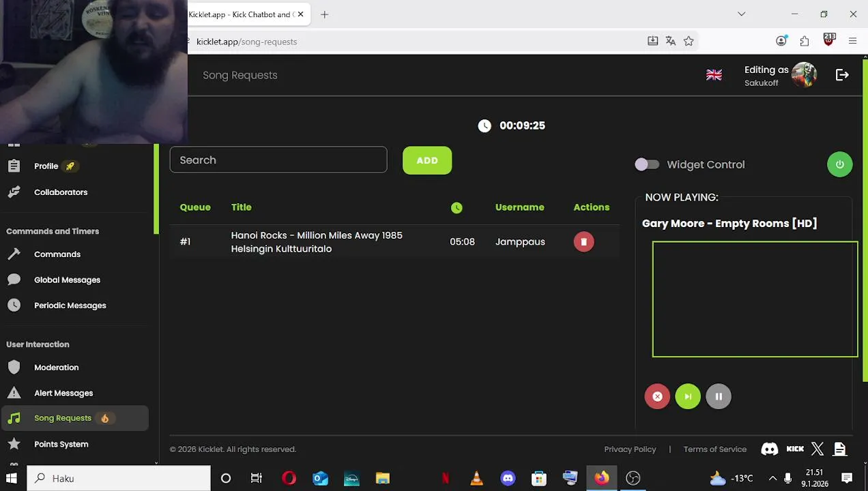Click the logout icon in the header
Image resolution: width=868 pixels, height=491 pixels.
pos(842,75)
